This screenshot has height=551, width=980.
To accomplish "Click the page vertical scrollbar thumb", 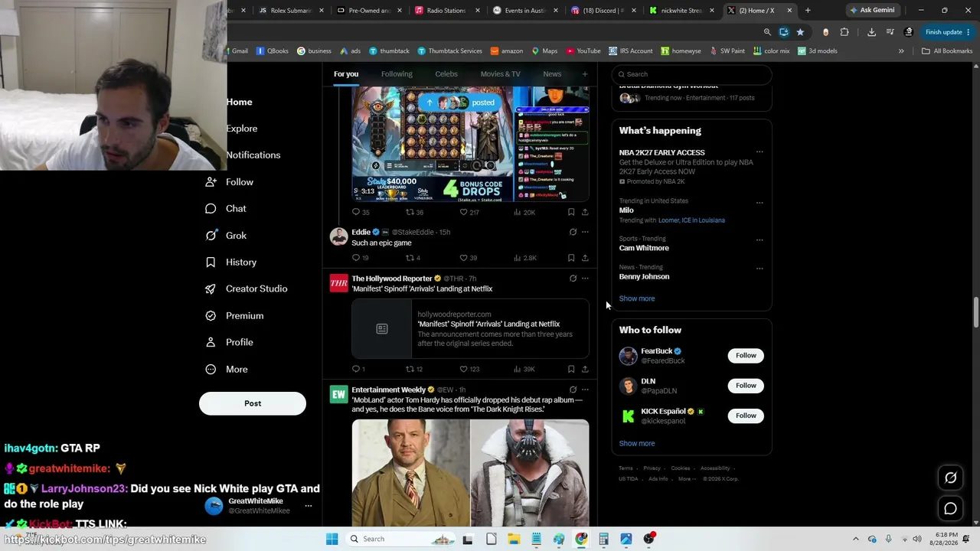I will pyautogui.click(x=975, y=311).
